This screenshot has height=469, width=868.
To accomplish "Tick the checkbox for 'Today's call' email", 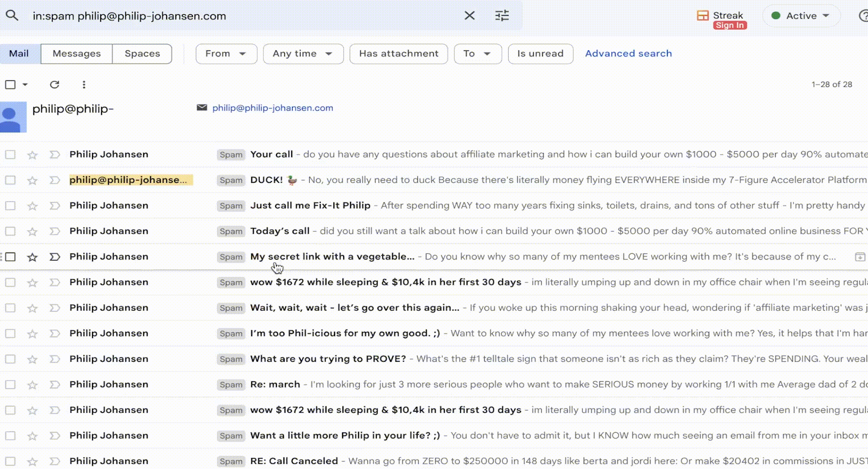I will coord(10,231).
